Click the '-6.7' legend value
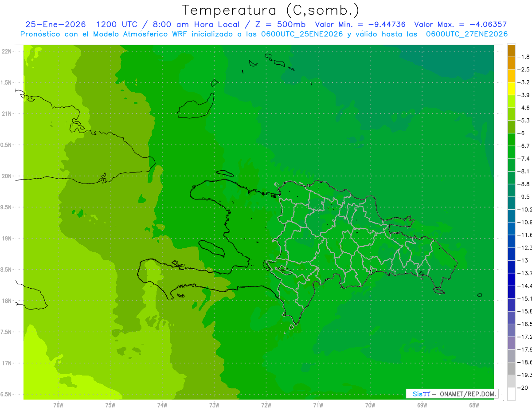 point(524,146)
